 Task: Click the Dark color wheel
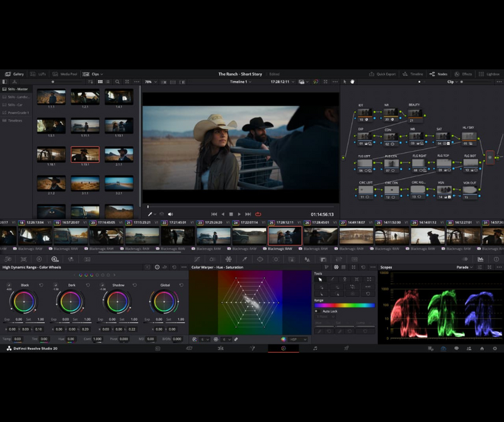pyautogui.click(x=71, y=302)
